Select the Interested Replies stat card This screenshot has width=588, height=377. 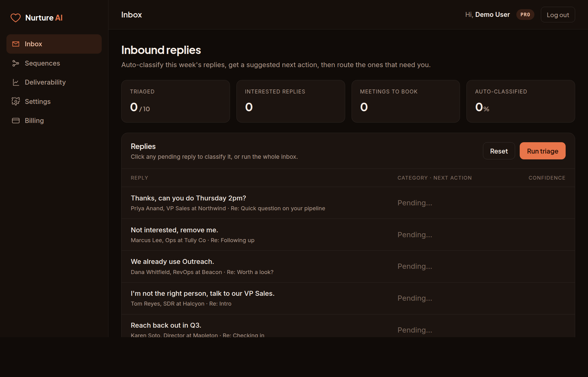[x=291, y=101]
